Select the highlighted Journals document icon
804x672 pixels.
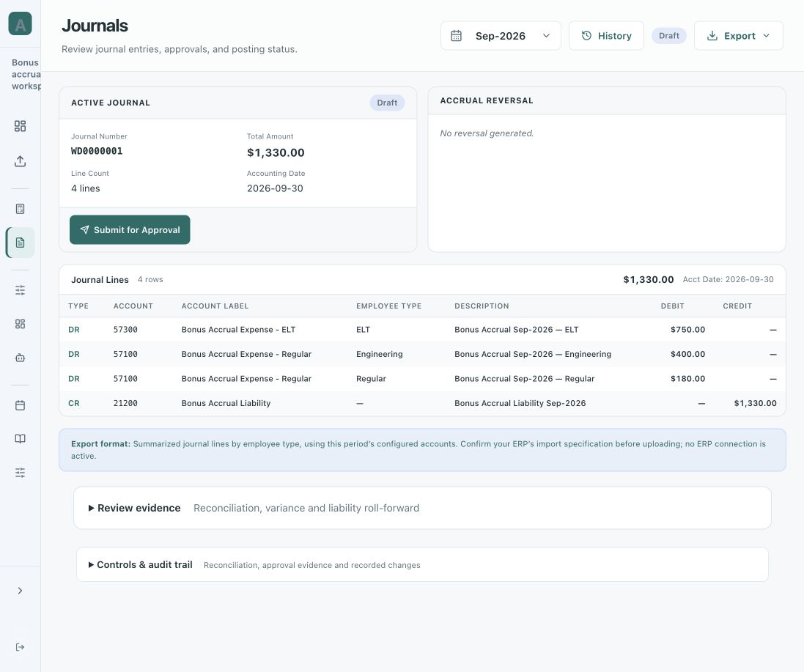20,243
